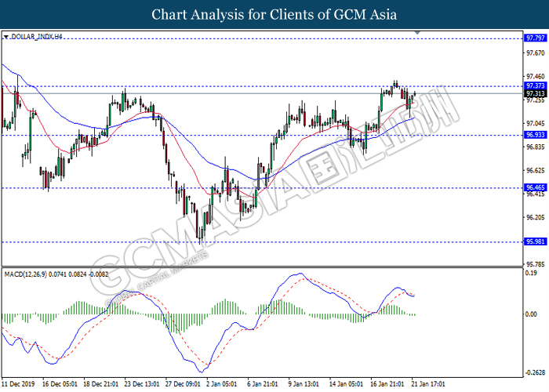Select the DOLLAR_INDX,H4 chart title text
This screenshot has height=392, width=549.
coord(36,37)
